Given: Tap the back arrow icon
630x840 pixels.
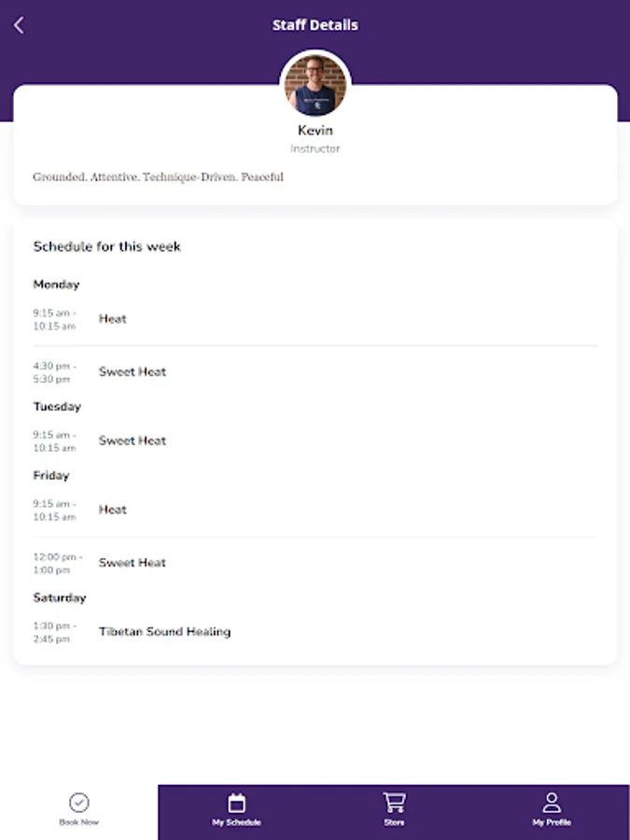Looking at the screenshot, I should pos(20,25).
